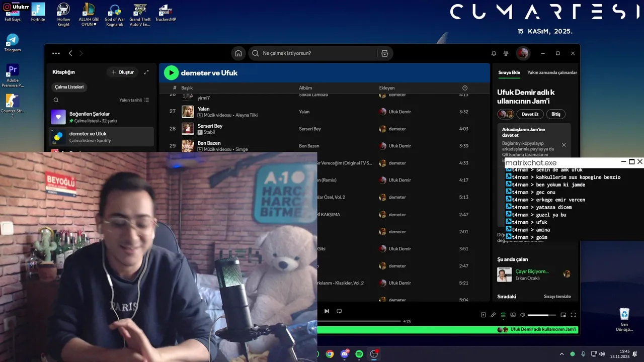The width and height of the screenshot is (644, 362).
Task: Select God of War Ragnarok shortcut
Action: (x=115, y=15)
